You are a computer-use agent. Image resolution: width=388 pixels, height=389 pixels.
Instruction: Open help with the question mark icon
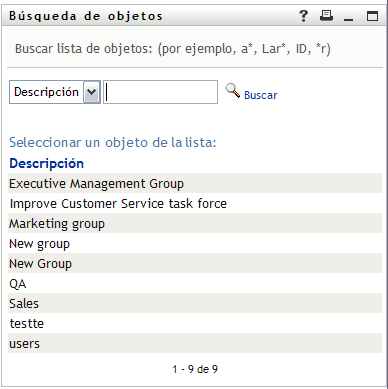point(303,16)
